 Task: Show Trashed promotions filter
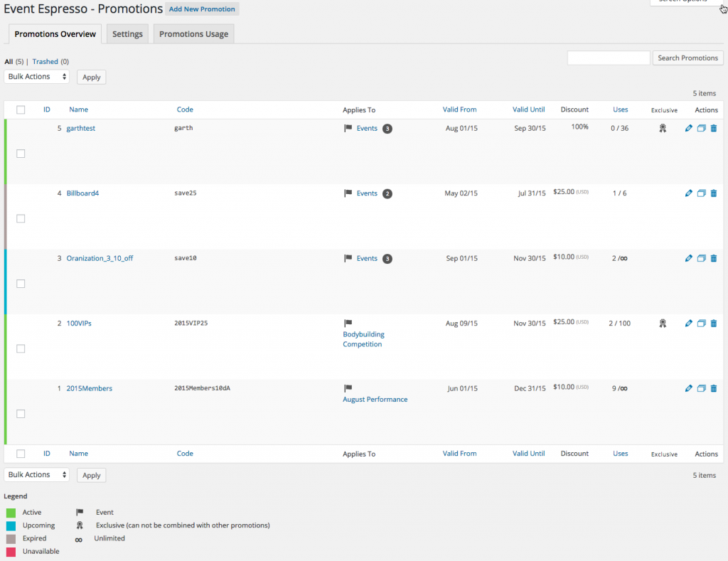(x=45, y=61)
